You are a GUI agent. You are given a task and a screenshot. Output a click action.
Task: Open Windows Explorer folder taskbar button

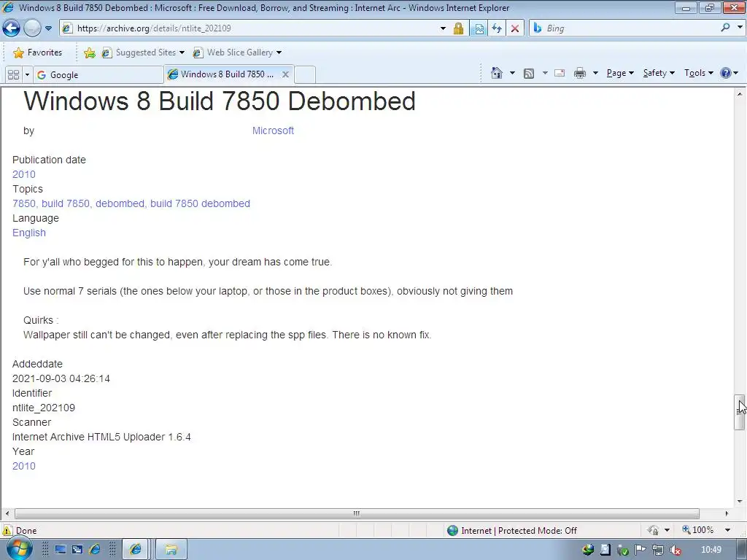(x=171, y=550)
